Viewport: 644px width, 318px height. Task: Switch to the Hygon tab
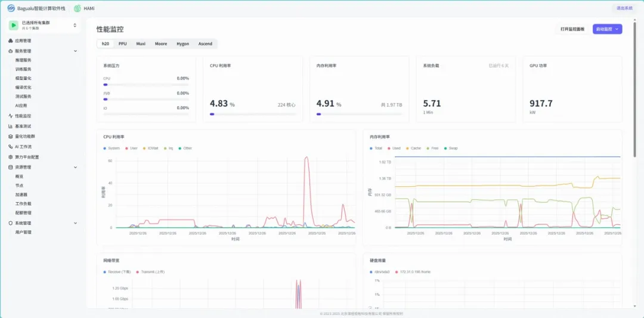click(x=183, y=44)
